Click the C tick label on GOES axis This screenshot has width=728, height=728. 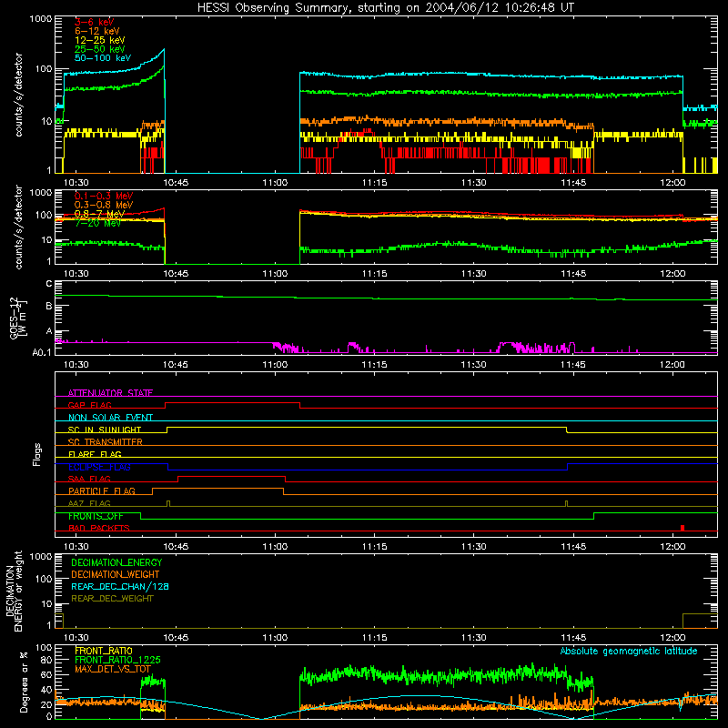tap(49, 284)
